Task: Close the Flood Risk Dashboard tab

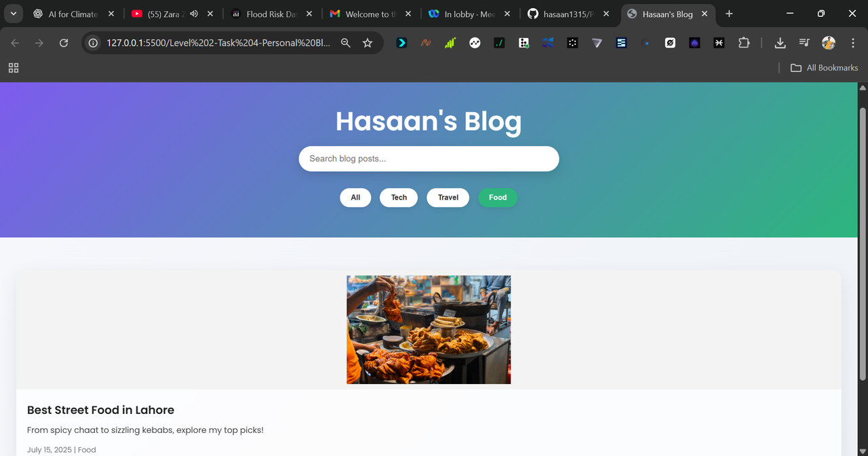Action: 309,14
